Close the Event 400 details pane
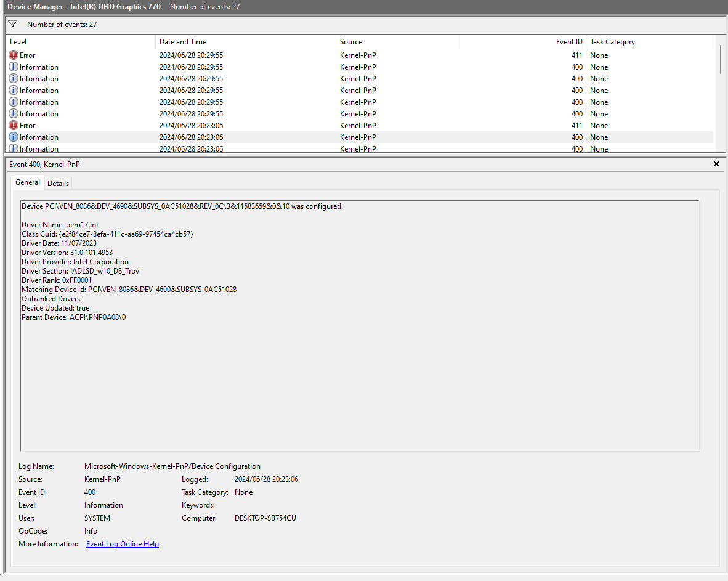This screenshot has width=728, height=581. click(x=716, y=164)
